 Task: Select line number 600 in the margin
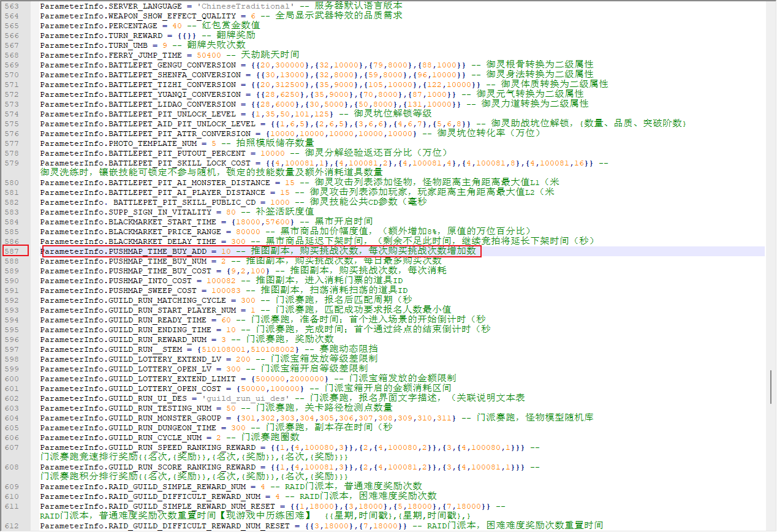point(12,379)
